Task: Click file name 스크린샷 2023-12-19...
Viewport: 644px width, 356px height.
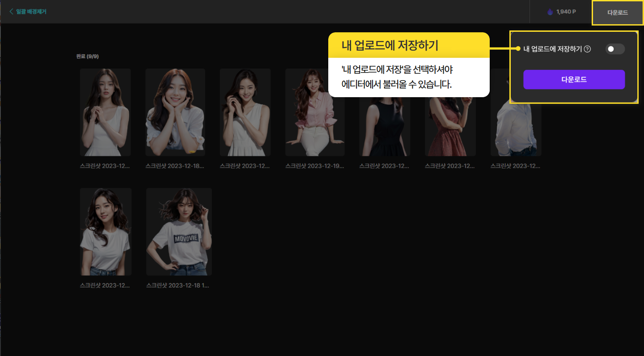Action: coord(315,166)
